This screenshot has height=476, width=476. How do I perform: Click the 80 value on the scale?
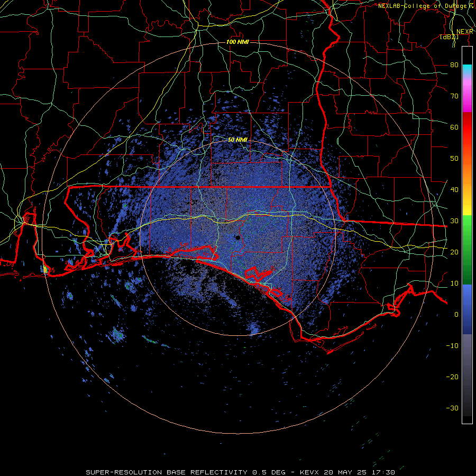(x=454, y=65)
